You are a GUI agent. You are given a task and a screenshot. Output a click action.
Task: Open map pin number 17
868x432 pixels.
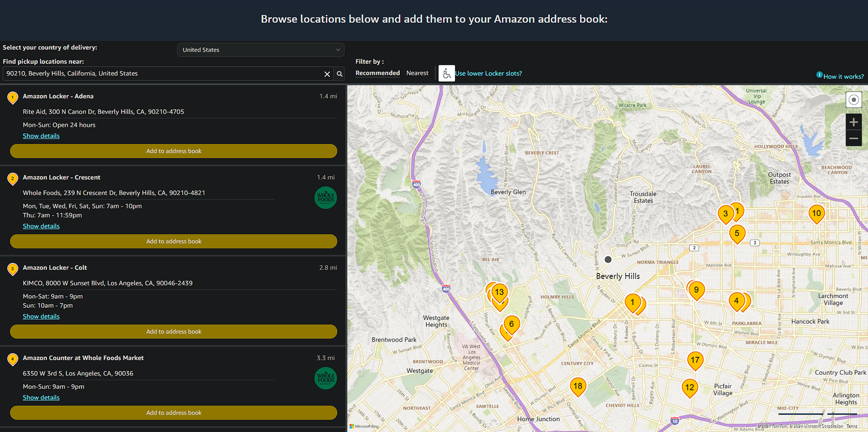tap(695, 360)
